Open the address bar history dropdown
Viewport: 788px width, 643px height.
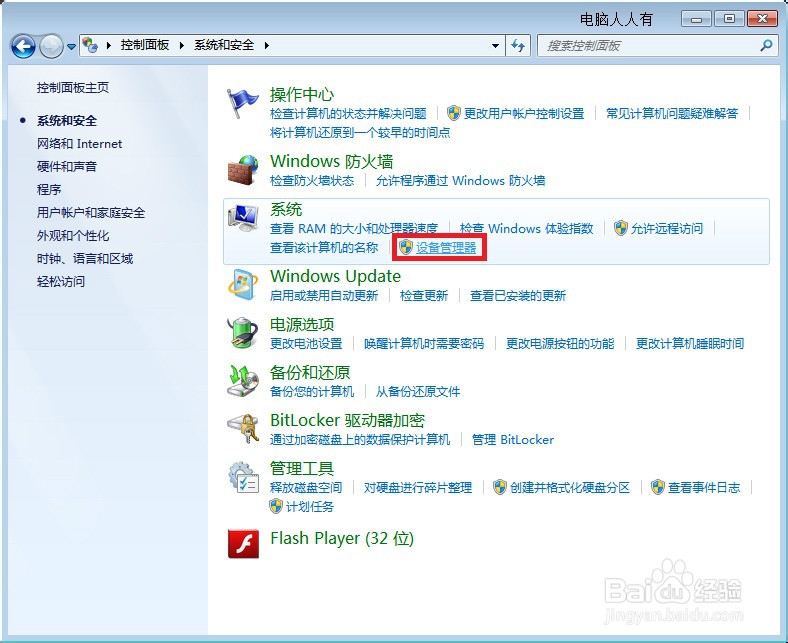[x=496, y=46]
